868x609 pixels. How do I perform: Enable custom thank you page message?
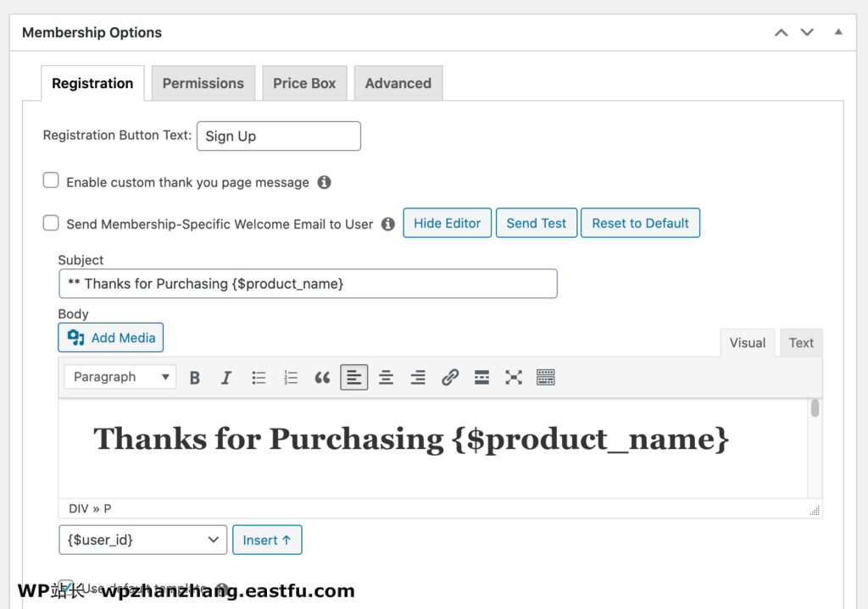(52, 181)
